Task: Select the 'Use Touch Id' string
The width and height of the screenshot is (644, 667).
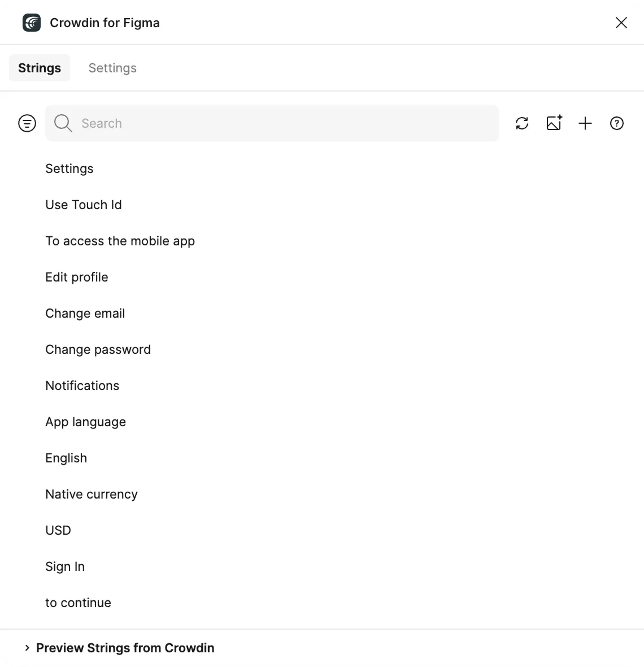Action: [84, 205]
